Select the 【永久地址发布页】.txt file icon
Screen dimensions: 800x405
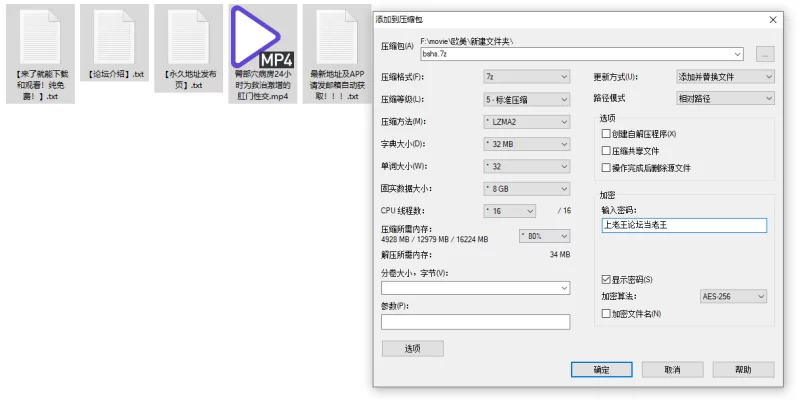(x=188, y=48)
